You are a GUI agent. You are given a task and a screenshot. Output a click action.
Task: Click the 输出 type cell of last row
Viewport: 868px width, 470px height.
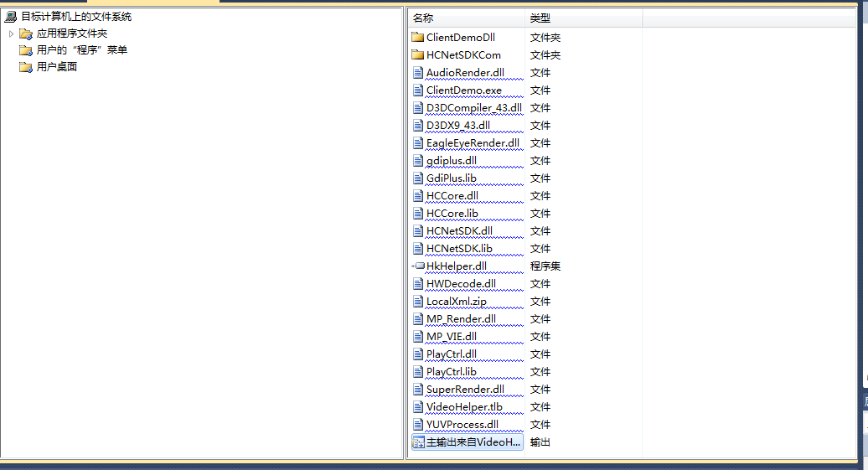click(x=540, y=442)
